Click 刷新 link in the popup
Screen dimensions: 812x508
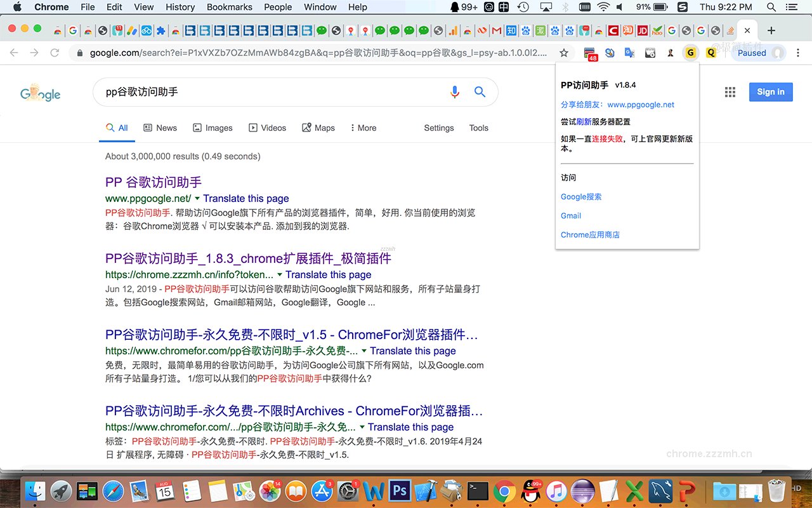click(x=584, y=121)
